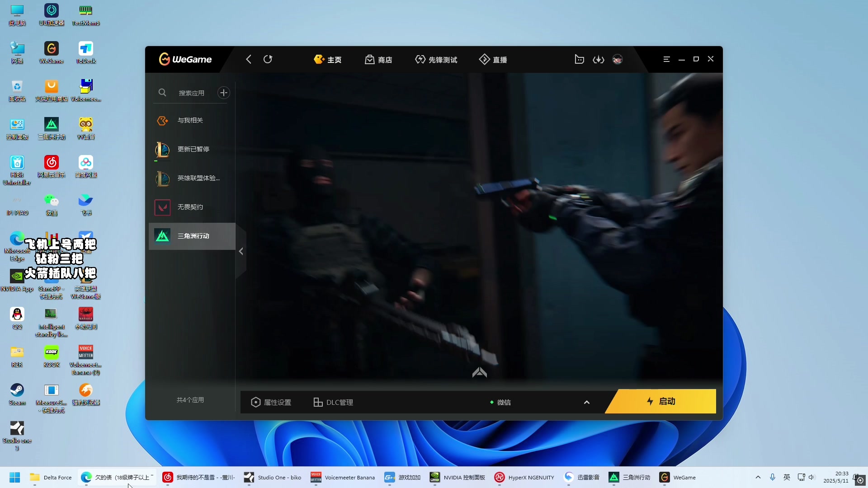Open the volume tray icon
The image size is (868, 488).
811,477
